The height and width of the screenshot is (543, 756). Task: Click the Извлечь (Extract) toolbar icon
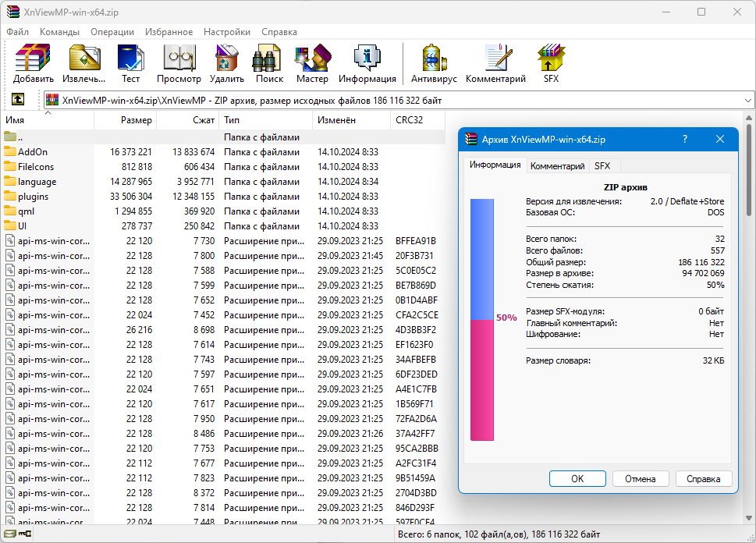pyautogui.click(x=84, y=64)
